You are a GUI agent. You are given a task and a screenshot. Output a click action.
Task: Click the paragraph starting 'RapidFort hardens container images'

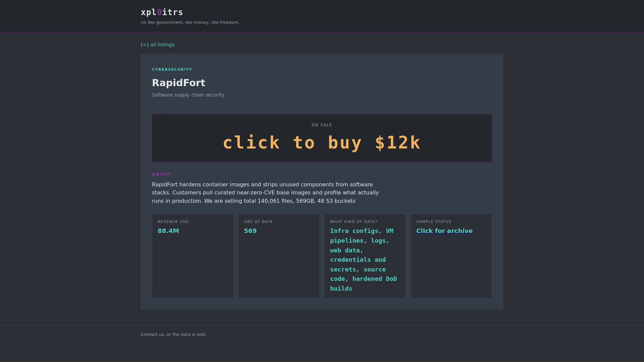pos(265,193)
